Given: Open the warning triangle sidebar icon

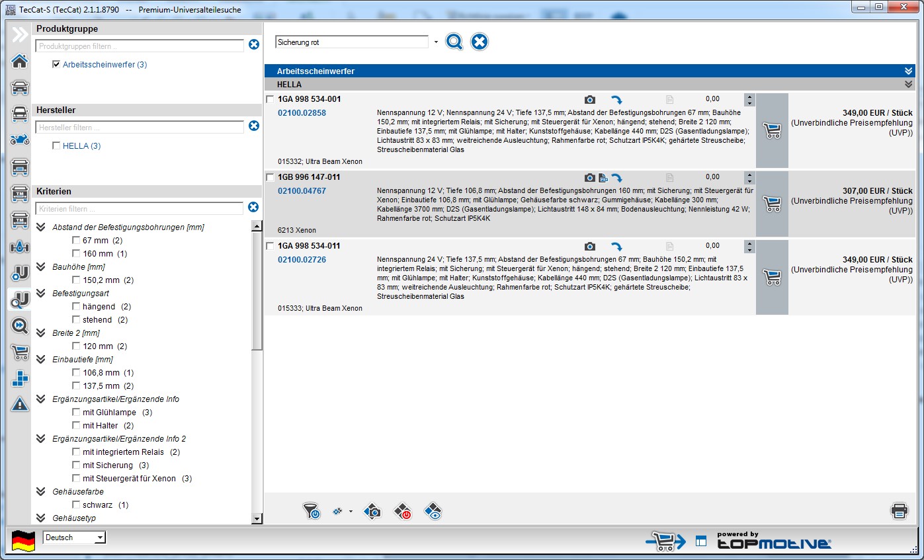Looking at the screenshot, I should pos(20,405).
